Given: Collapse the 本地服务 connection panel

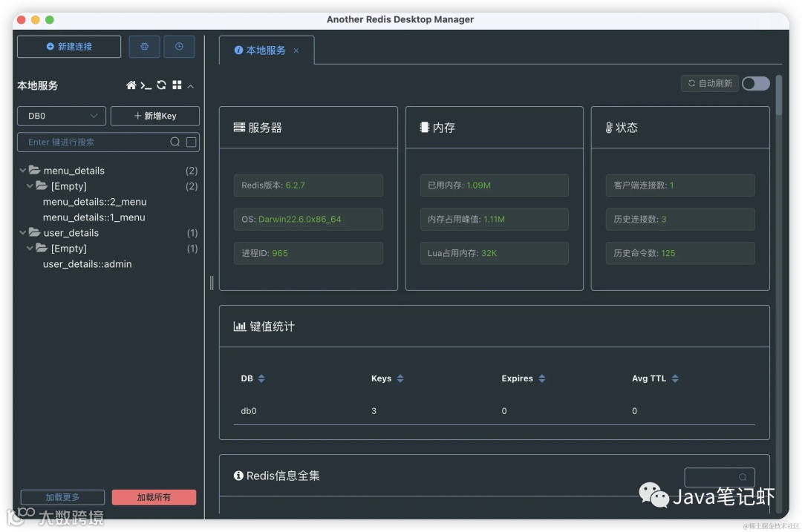Looking at the screenshot, I should click(x=191, y=86).
